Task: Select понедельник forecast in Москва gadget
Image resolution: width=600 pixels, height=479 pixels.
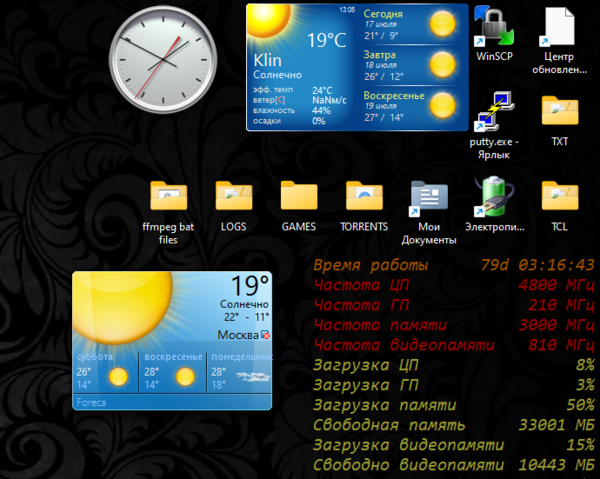Action: pos(240,372)
